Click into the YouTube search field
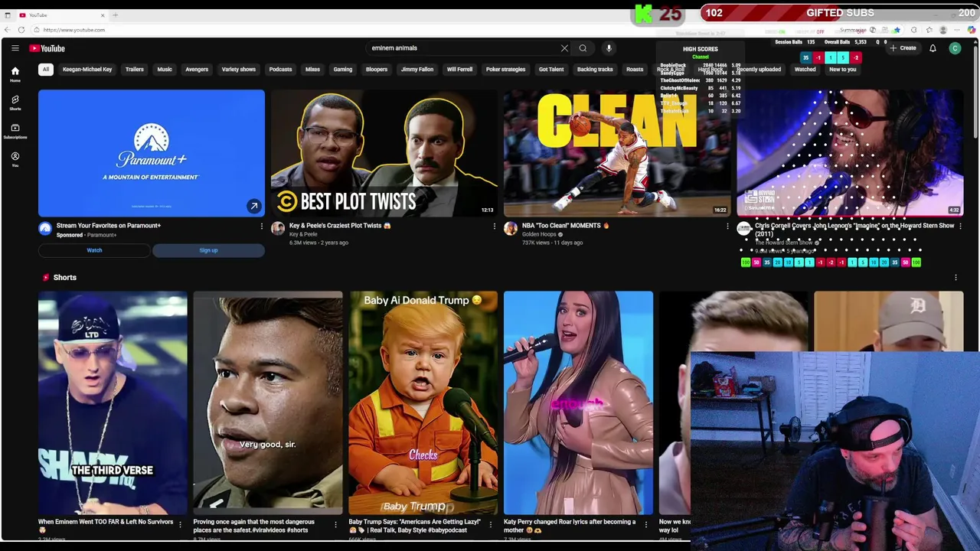Viewport: 980px width, 551px height. 463,48
